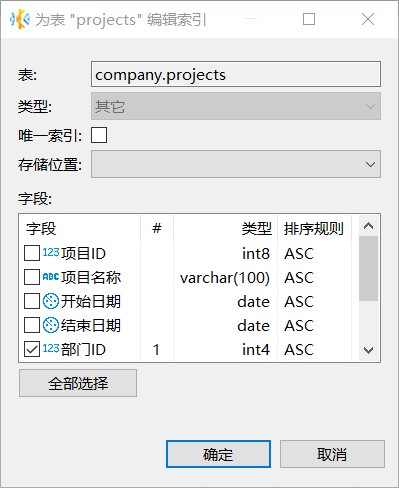
Task: Click the date icon beside 结束日期
Action: tap(51, 325)
